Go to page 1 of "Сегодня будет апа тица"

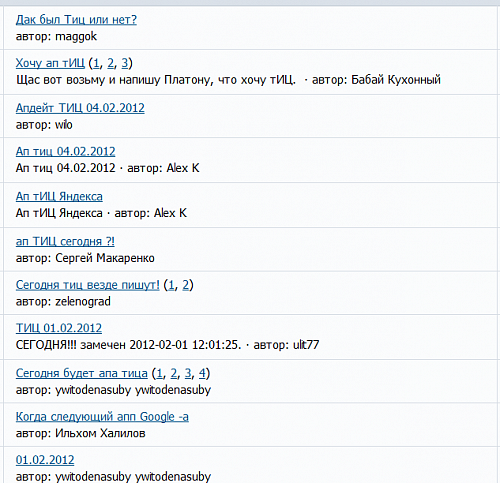click(x=159, y=373)
